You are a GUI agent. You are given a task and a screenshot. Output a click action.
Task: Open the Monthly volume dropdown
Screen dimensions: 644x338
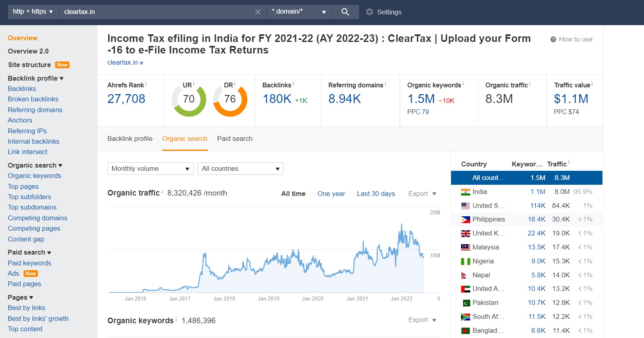tap(151, 168)
